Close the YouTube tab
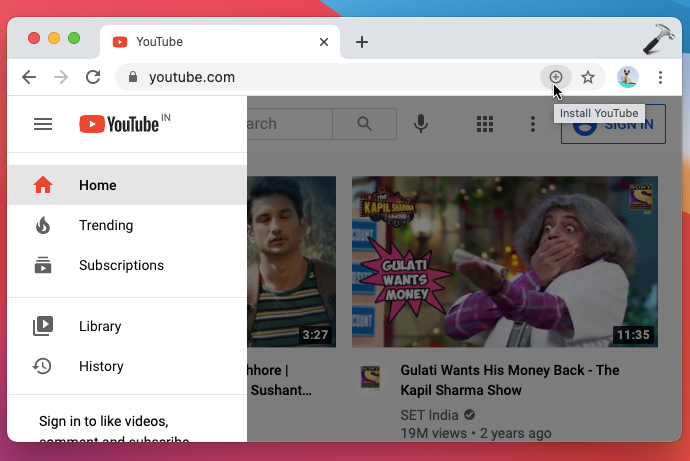 [324, 42]
